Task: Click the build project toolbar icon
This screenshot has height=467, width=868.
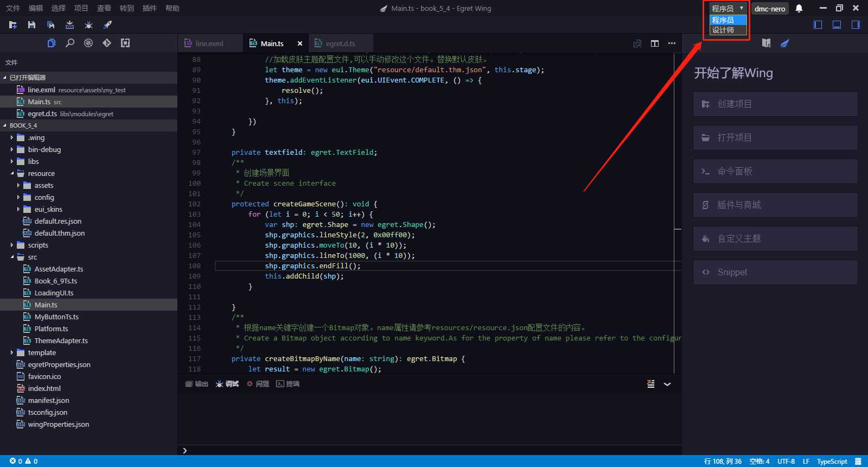Action: [x=69, y=25]
